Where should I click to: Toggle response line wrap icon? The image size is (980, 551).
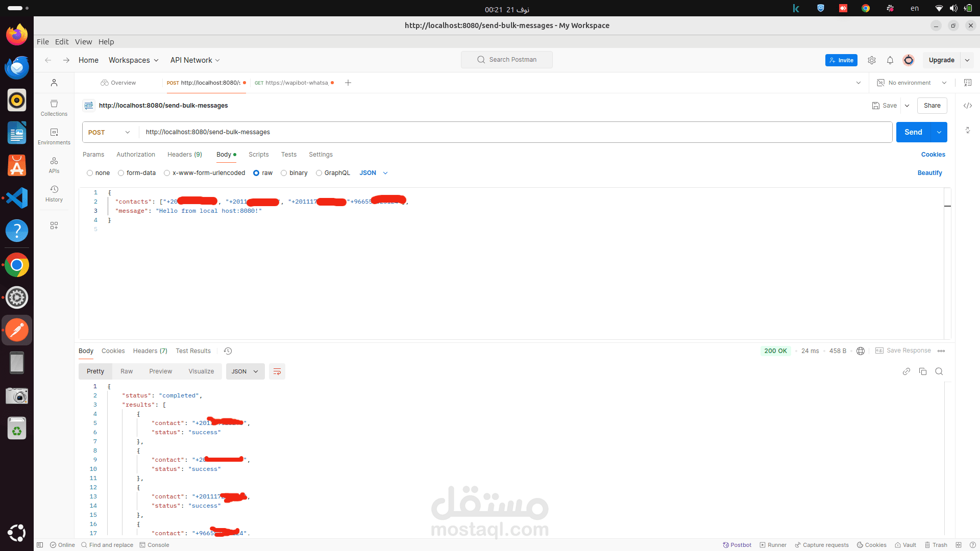277,371
